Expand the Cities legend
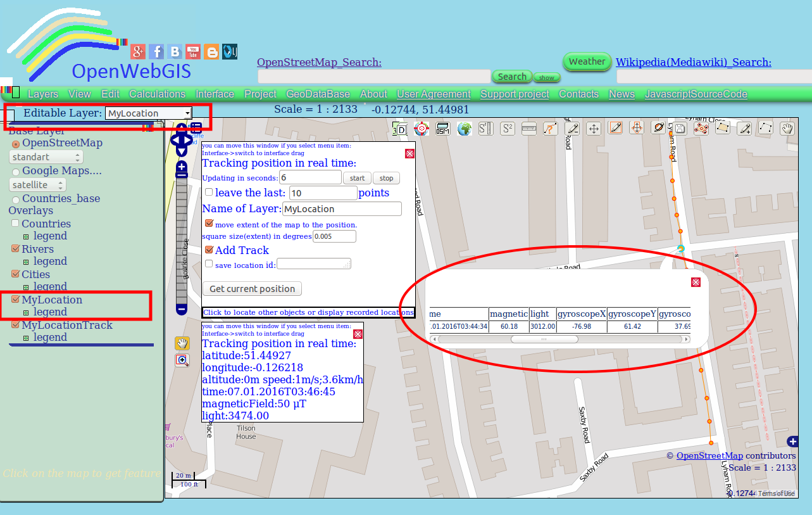Image resolution: width=812 pixels, height=515 pixels. (26, 287)
